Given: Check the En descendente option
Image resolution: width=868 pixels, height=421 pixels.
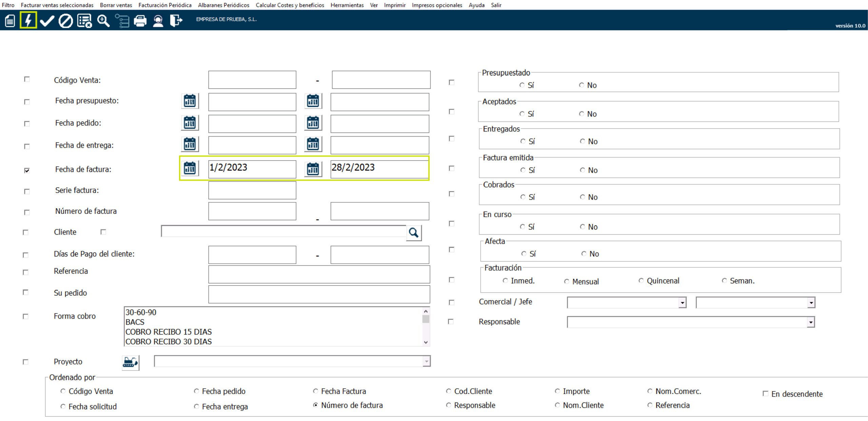Looking at the screenshot, I should point(765,394).
